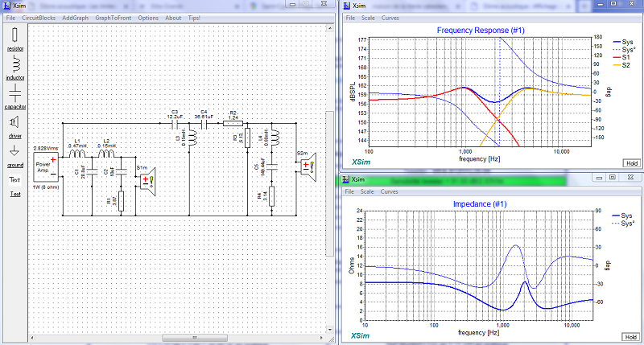
Task: Click the schematic horizontal scrollbar left arrow
Action: coord(32,338)
